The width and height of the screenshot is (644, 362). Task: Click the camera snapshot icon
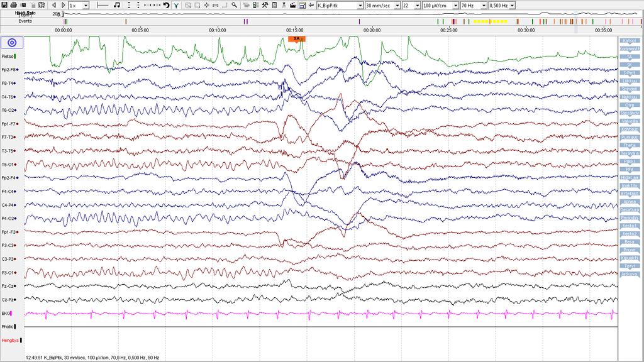pos(23,5)
